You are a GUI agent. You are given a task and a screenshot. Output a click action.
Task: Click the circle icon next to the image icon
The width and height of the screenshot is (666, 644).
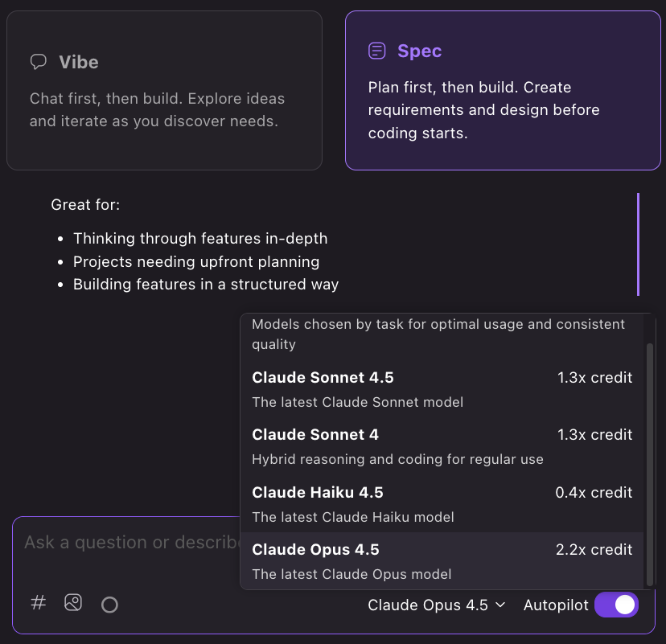(109, 605)
